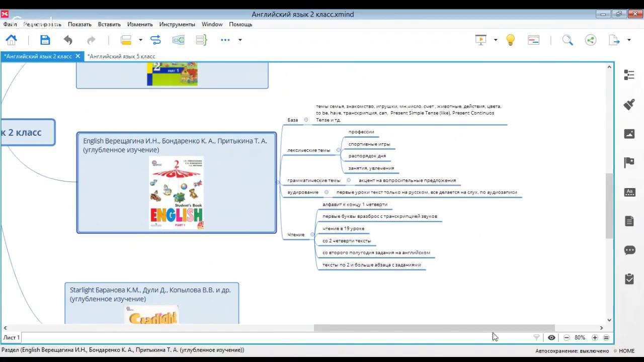Image resolution: width=644 pixels, height=362 pixels.
Task: Select the subtopic 'распорядок дня'
Action: click(x=367, y=156)
